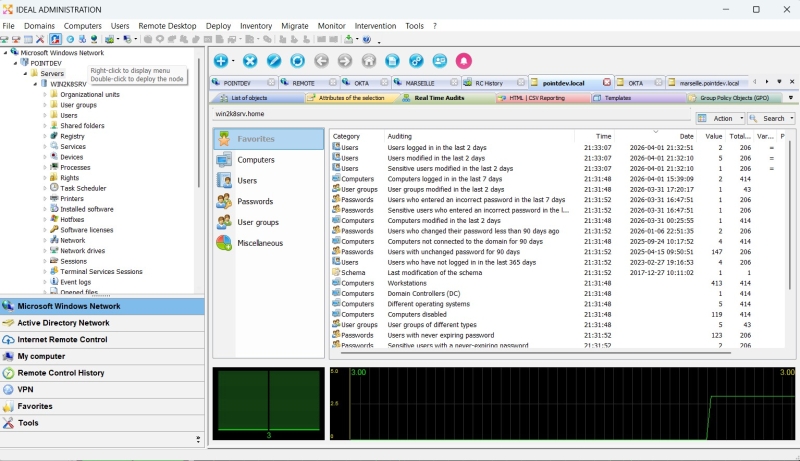Open the Action dropdown

[x=720, y=118]
